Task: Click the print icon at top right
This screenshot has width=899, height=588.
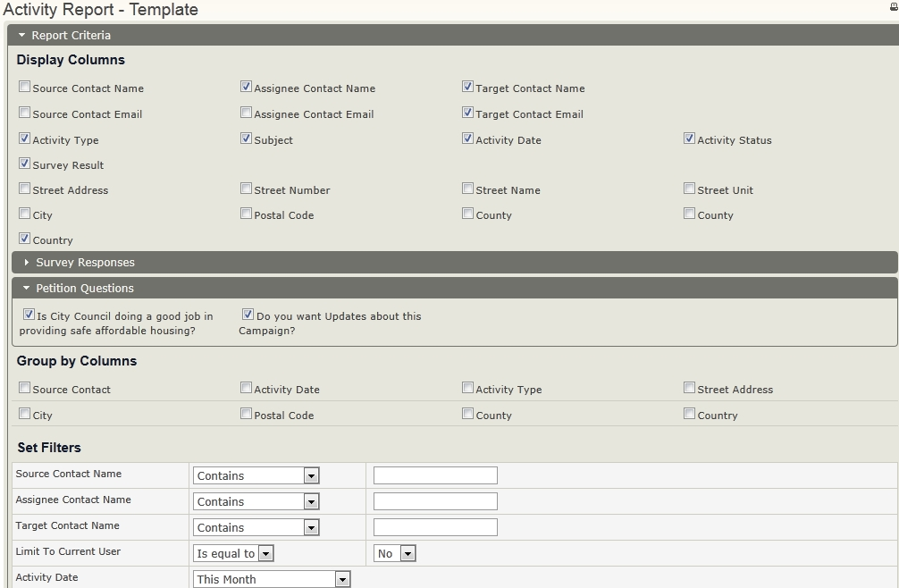Action: point(893,6)
